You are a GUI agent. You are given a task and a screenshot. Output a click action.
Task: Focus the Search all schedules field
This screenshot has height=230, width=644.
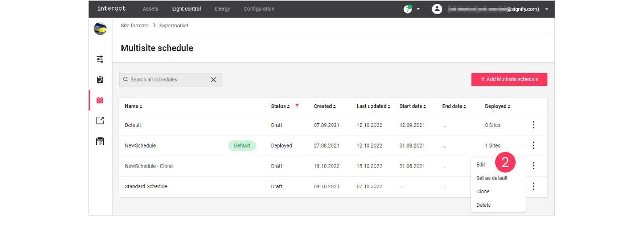171,80
